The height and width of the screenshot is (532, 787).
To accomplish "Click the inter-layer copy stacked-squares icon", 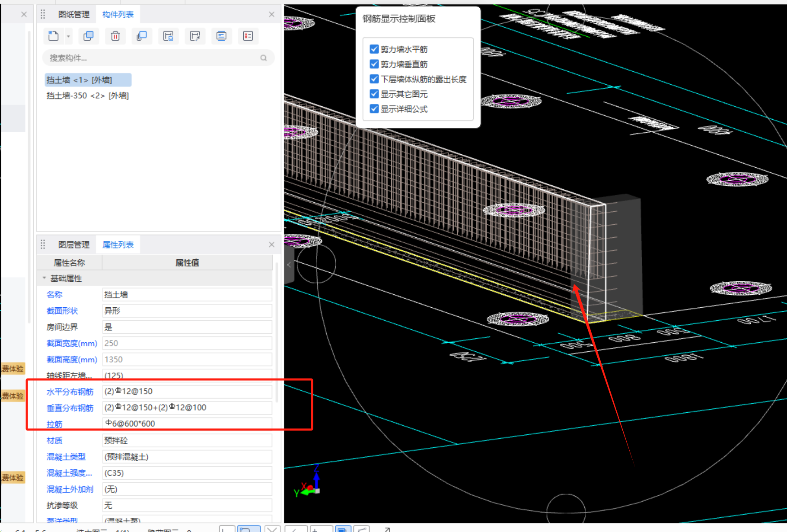I will click(142, 36).
